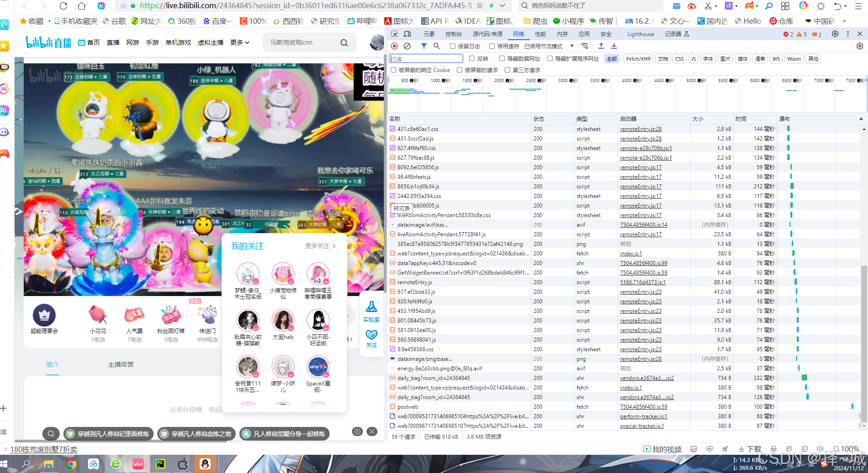
Task: Switch to the 控制台 DevTools tab
Action: [x=454, y=34]
